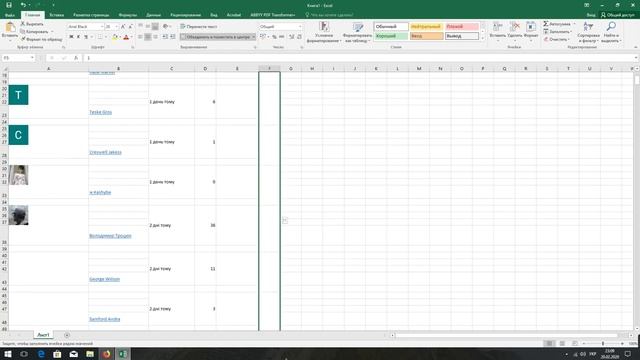Expand the borders dropdown arrow

tap(105, 37)
